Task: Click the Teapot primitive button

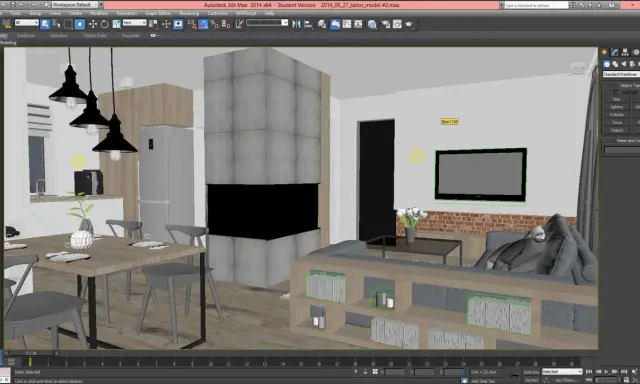Action: point(617,130)
